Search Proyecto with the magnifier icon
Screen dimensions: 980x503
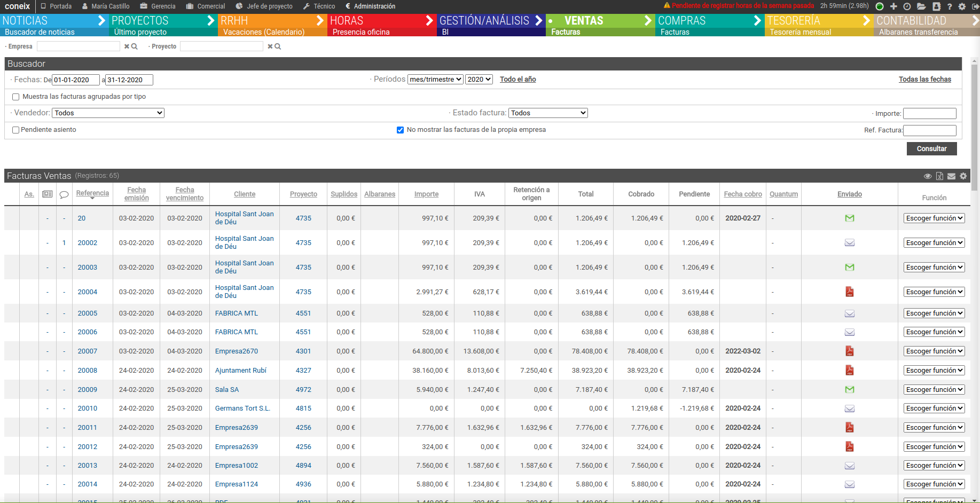tap(278, 46)
